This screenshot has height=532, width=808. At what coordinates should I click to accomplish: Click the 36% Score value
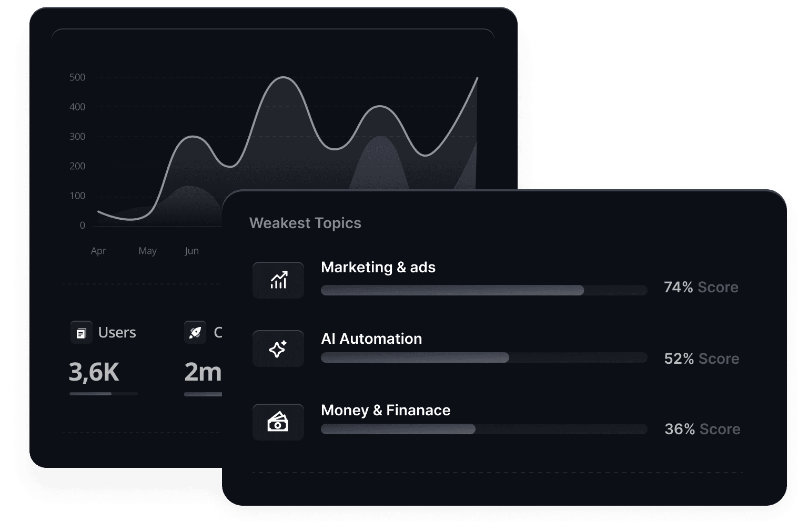tap(702, 429)
